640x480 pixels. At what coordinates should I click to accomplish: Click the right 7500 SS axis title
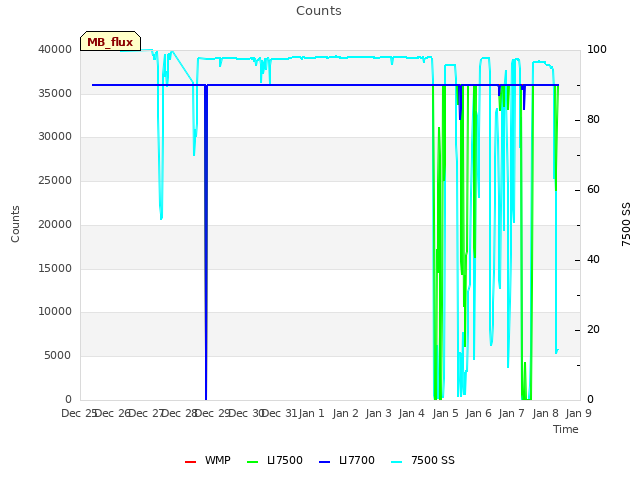(x=626, y=224)
